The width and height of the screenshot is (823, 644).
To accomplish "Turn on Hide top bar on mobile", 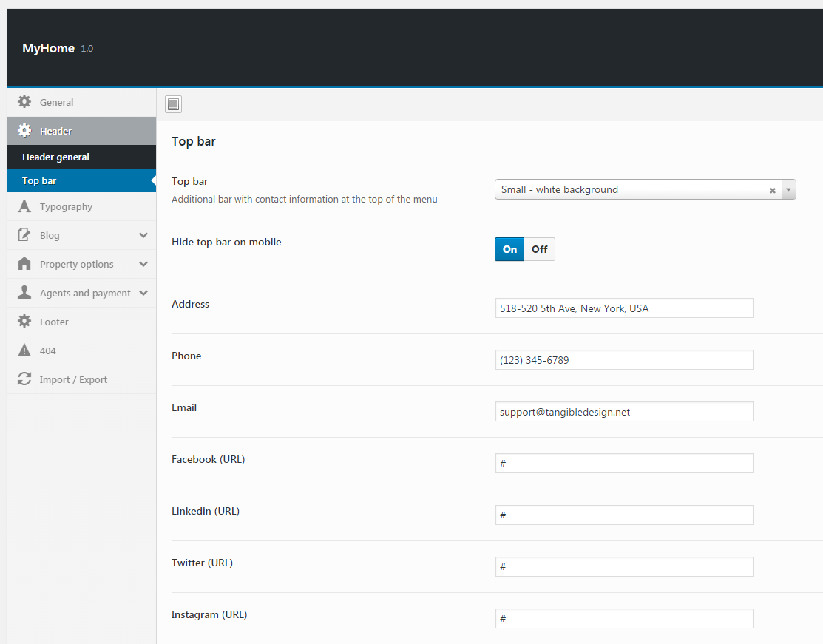I will pyautogui.click(x=509, y=249).
